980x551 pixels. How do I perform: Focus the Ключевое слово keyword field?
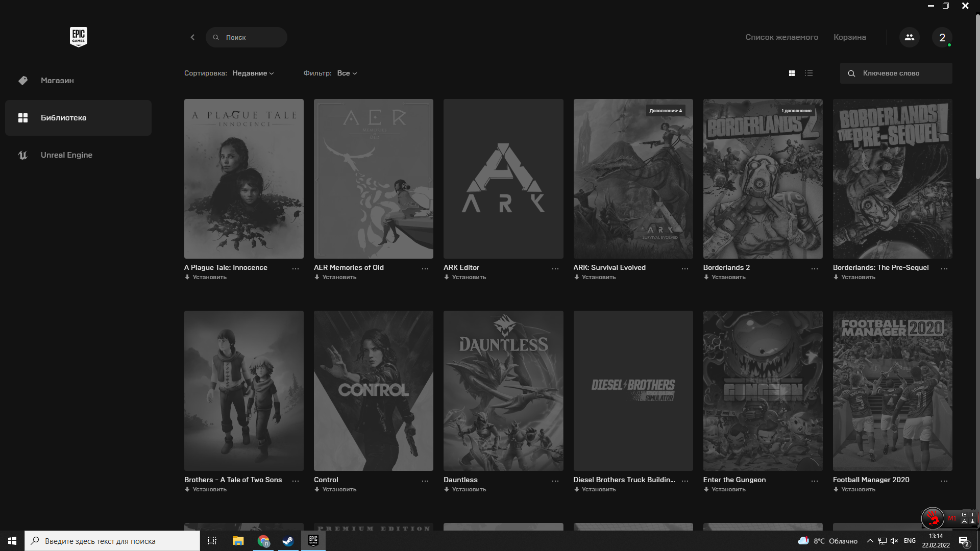coord(896,73)
